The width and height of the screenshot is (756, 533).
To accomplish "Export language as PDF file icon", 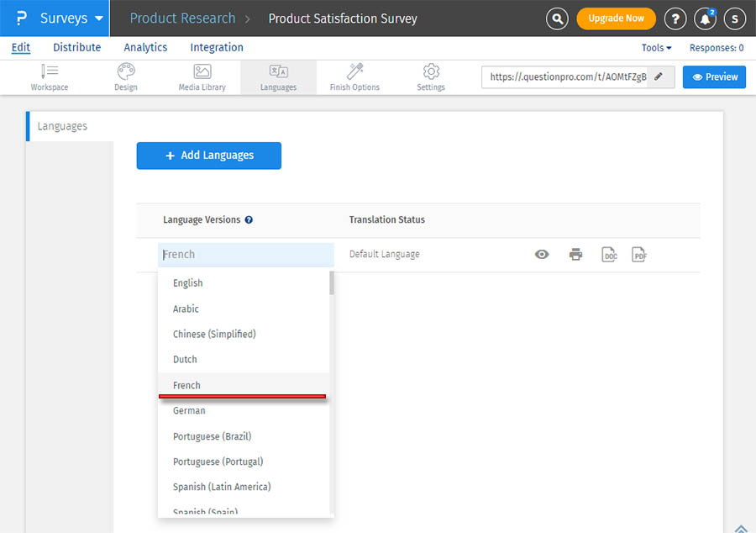I will click(639, 254).
